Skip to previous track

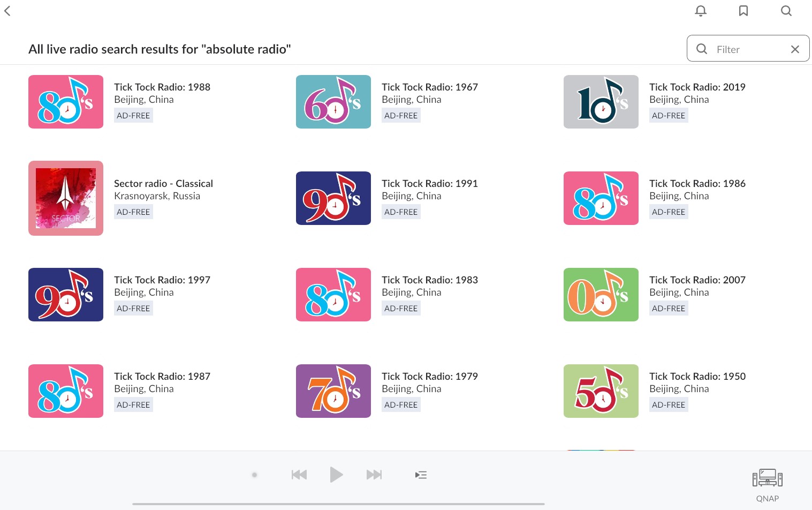pyautogui.click(x=299, y=475)
